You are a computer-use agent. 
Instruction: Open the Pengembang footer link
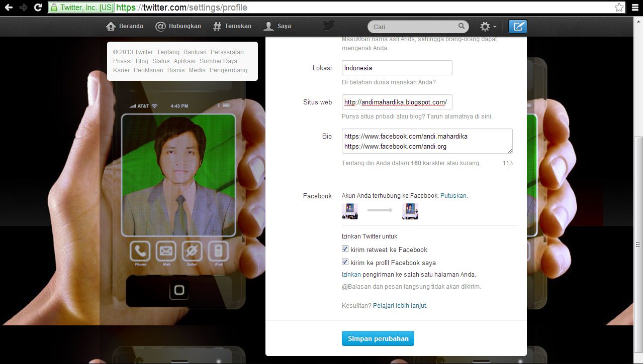[x=228, y=70]
